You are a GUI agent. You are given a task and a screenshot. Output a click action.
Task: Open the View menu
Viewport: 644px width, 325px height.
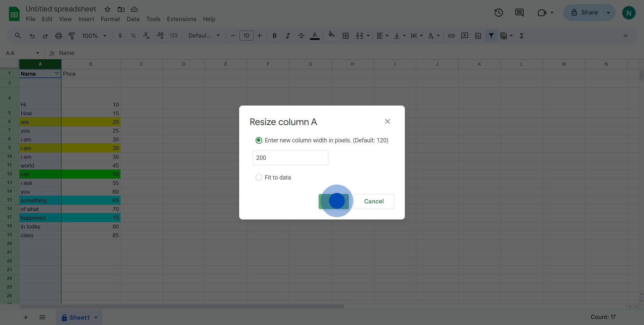pos(65,19)
